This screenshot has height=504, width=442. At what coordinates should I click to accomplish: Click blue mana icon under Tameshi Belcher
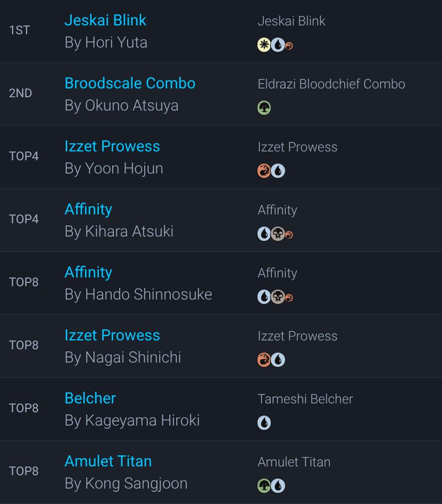264,423
